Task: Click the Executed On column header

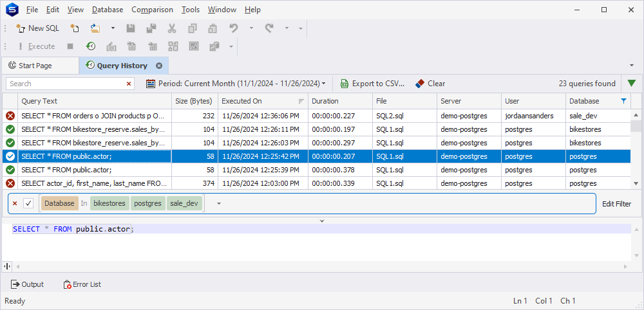Action: [x=263, y=101]
